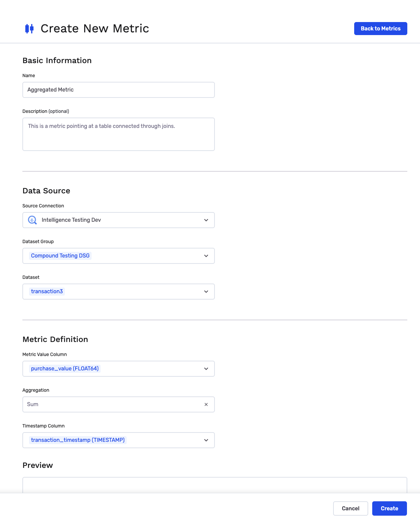This screenshot has width=420, height=523.
Task: Open the Timestamp Column dropdown arrow
Action: tap(206, 440)
